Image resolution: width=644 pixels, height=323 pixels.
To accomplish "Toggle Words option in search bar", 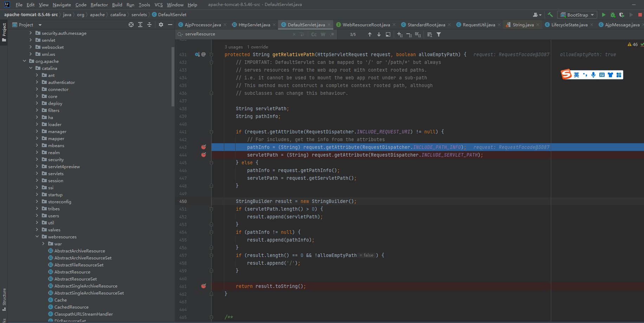I will pyautogui.click(x=323, y=34).
